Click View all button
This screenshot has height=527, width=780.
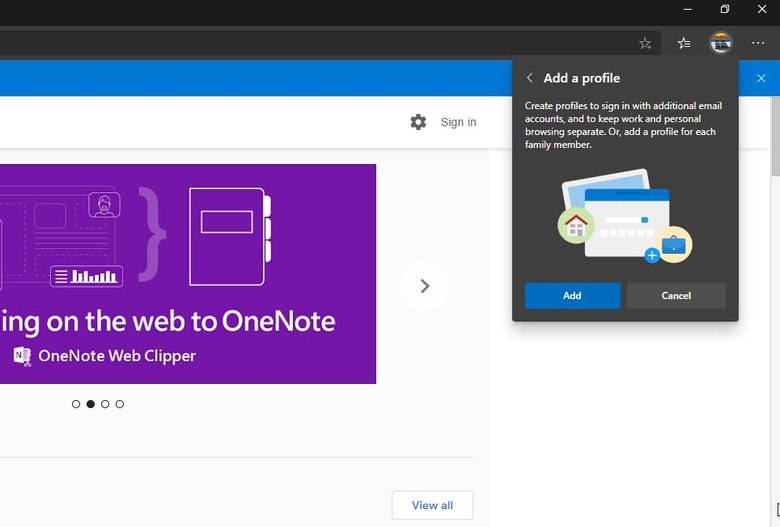coord(432,505)
